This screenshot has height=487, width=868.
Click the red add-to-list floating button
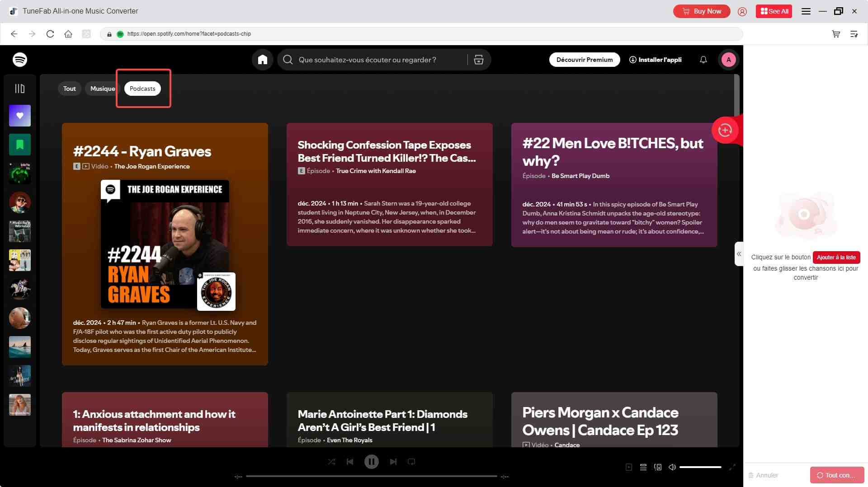[725, 130]
